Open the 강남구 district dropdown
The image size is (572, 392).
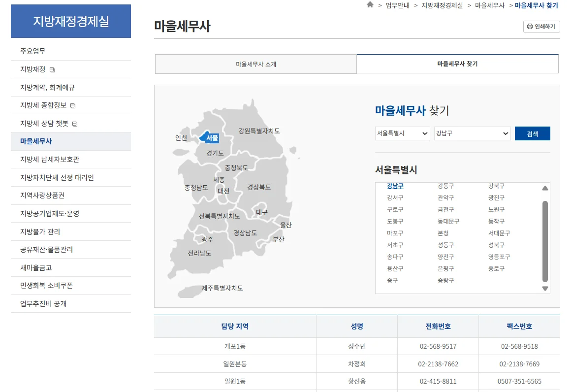pyautogui.click(x=472, y=133)
